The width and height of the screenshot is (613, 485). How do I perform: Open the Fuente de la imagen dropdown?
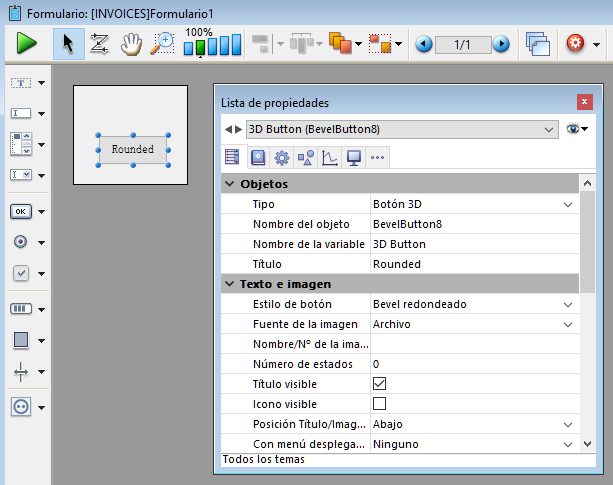[568, 324]
